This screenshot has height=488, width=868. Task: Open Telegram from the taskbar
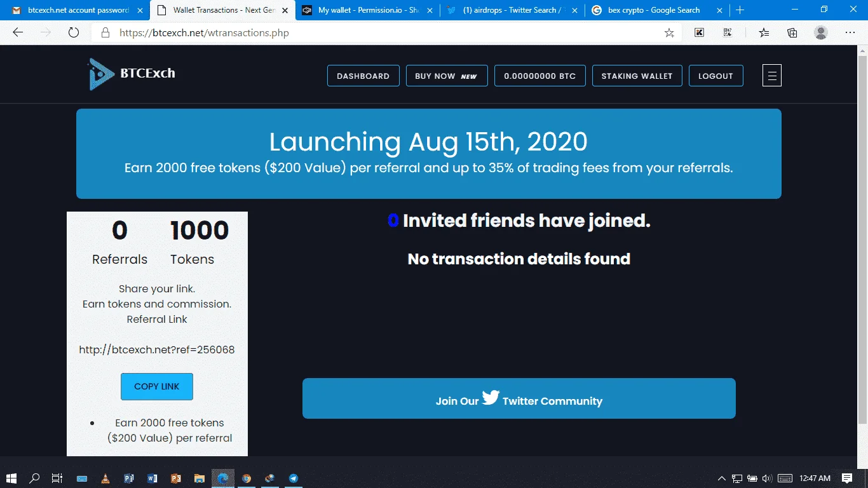pos(294,478)
